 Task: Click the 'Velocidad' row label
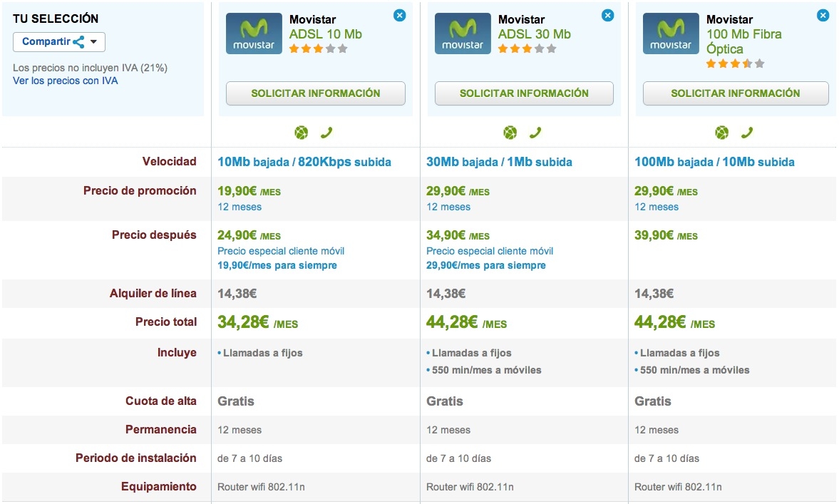point(169,162)
